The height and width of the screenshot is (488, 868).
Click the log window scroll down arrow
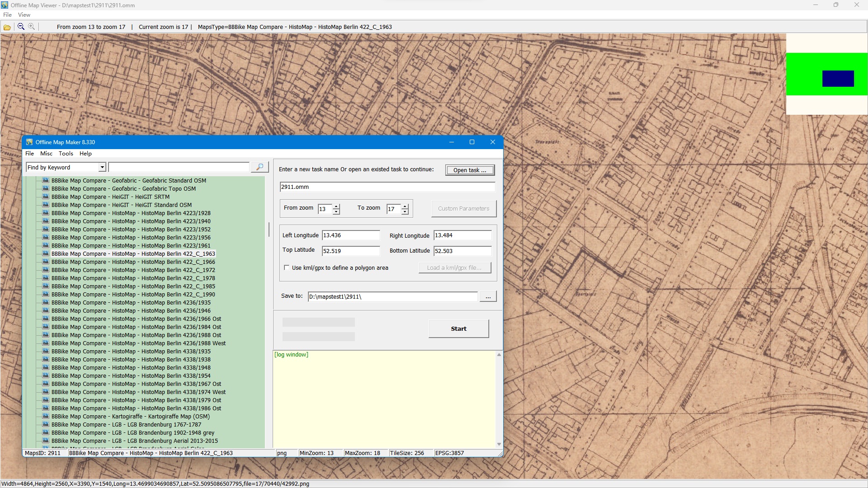499,444
